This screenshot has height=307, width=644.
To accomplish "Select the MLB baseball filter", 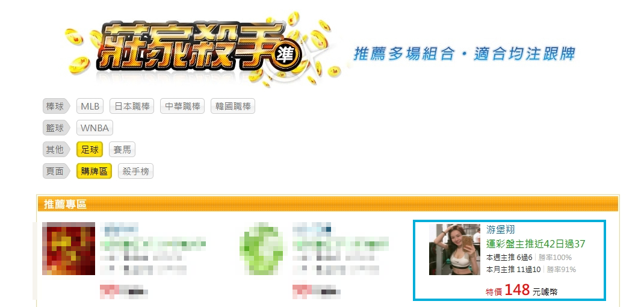I will pos(90,107).
